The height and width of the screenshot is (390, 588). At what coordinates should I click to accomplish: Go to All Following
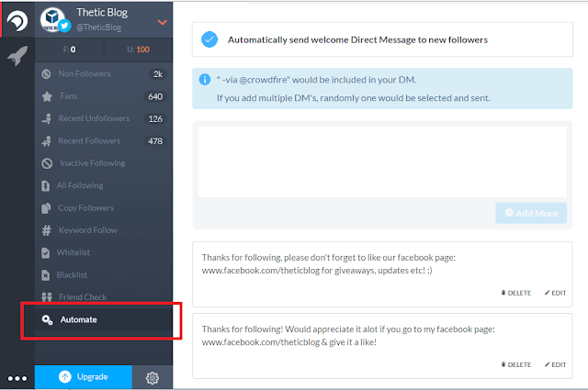pos(104,185)
